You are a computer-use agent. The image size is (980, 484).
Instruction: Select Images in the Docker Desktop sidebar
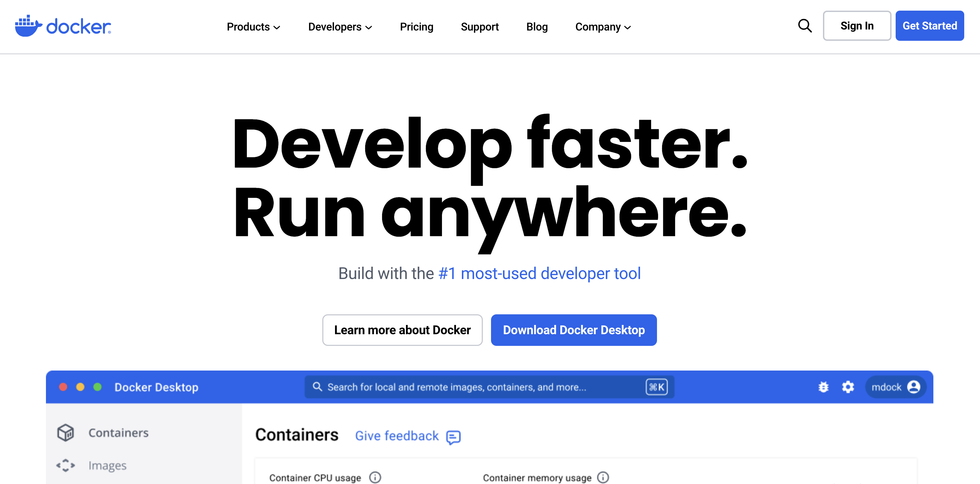107,465
